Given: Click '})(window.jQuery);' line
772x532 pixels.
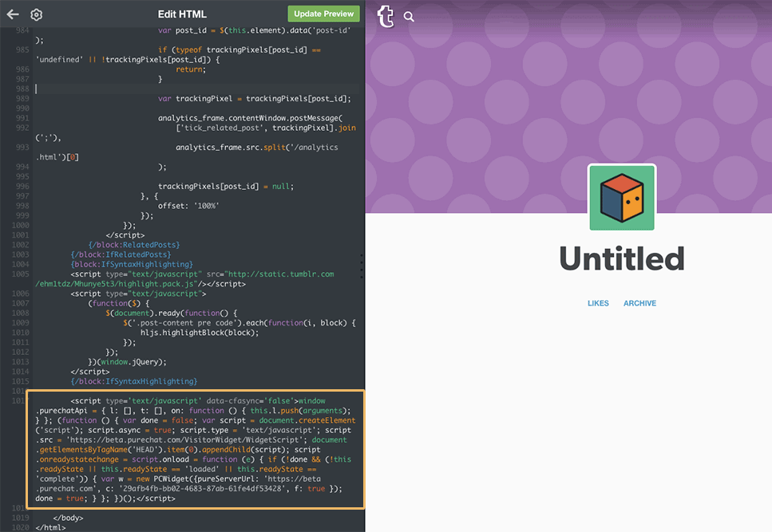Looking at the screenshot, I should tap(128, 362).
